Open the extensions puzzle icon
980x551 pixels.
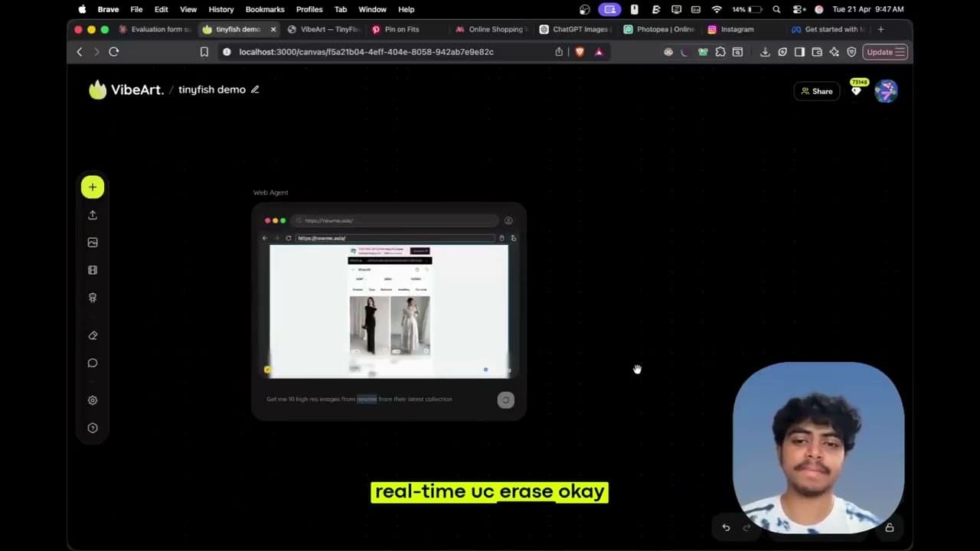point(720,52)
